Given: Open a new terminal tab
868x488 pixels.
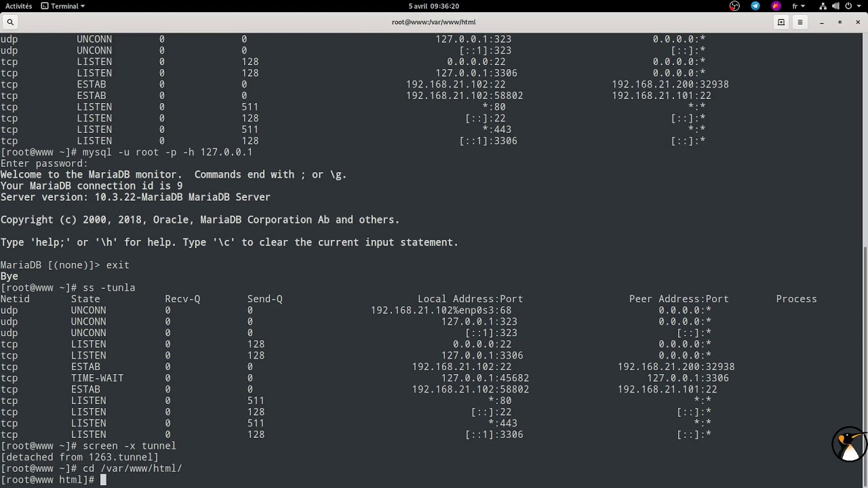Looking at the screenshot, I should tap(781, 22).
